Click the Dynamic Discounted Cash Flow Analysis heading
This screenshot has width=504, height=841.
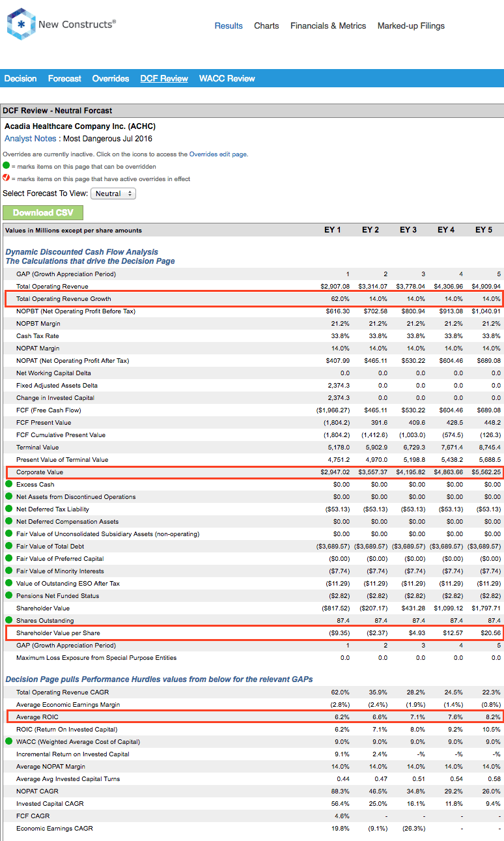[82, 252]
